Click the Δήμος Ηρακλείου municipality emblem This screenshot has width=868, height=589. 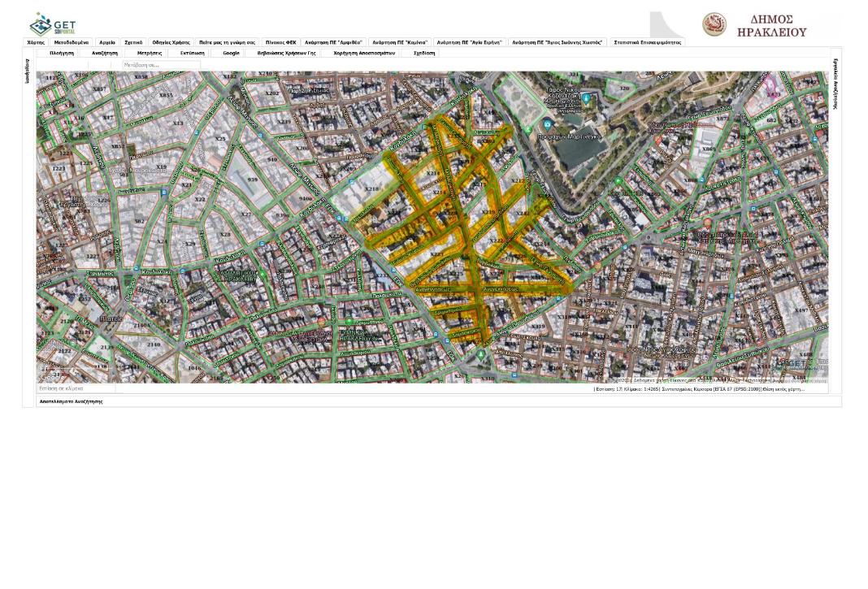[714, 24]
